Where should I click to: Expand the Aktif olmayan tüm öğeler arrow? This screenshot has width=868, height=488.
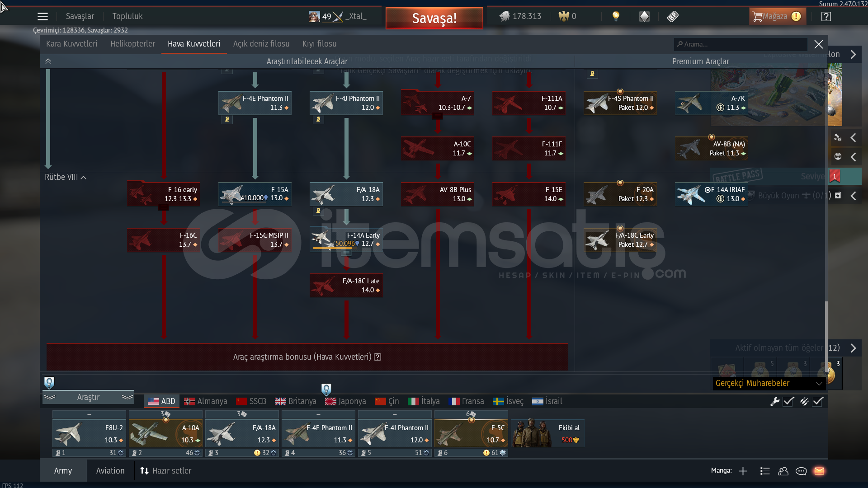[x=853, y=348]
